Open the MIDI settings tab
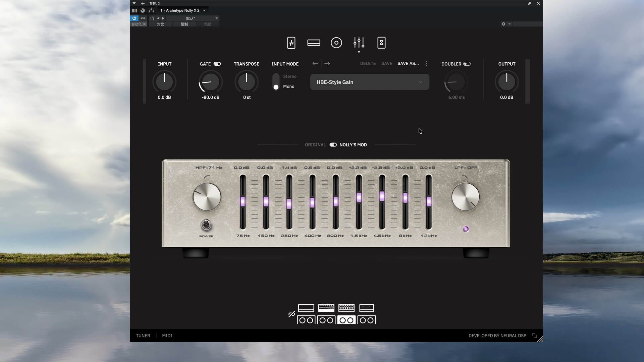644x362 pixels. click(167, 336)
